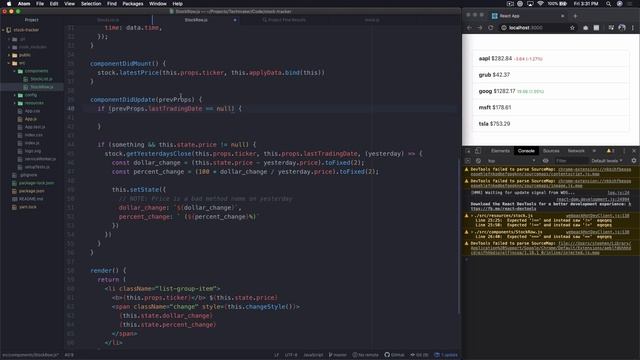Open the Chrome three-dot menu

click(633, 28)
